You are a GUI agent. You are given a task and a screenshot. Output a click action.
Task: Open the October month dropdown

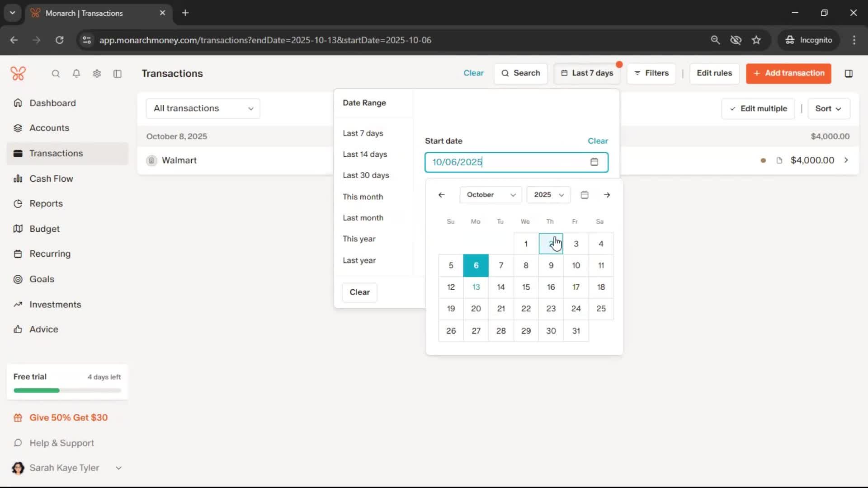coord(491,195)
